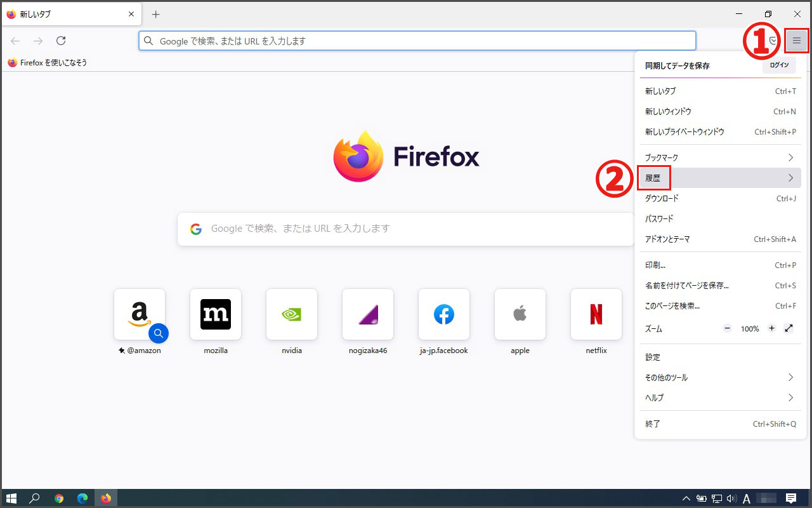Open Firefox を使いこなそう bookmark
Viewport: 812px width, 508px height.
(48, 62)
